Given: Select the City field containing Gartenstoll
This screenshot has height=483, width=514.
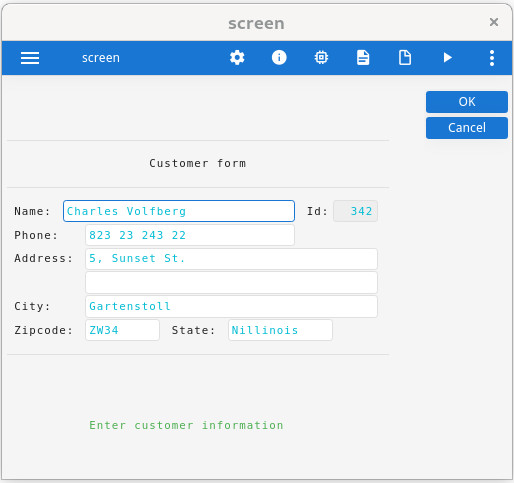Looking at the screenshot, I should (231, 306).
